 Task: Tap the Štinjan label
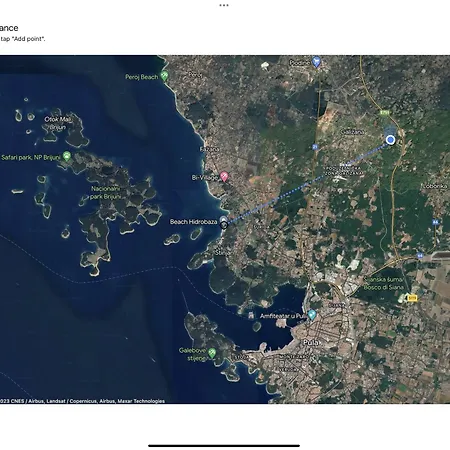point(223,252)
